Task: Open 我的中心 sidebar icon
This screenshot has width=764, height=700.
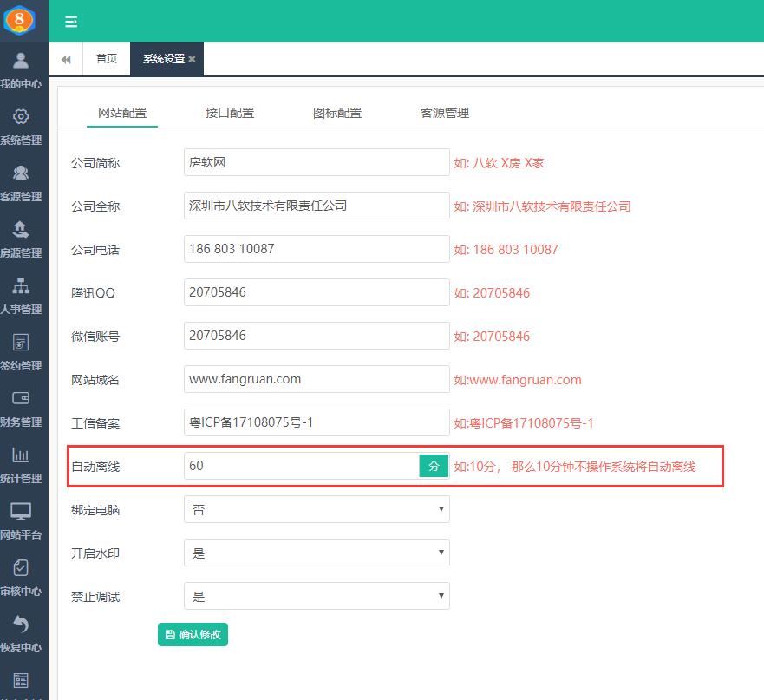Action: 21,61
